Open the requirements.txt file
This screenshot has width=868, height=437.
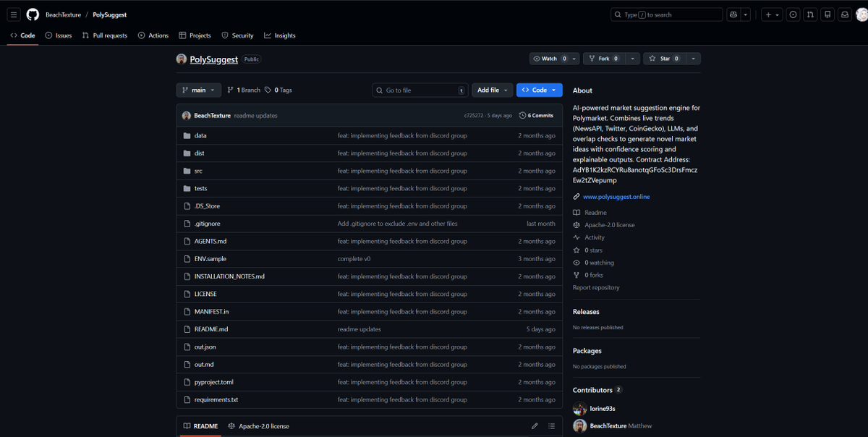coord(216,399)
